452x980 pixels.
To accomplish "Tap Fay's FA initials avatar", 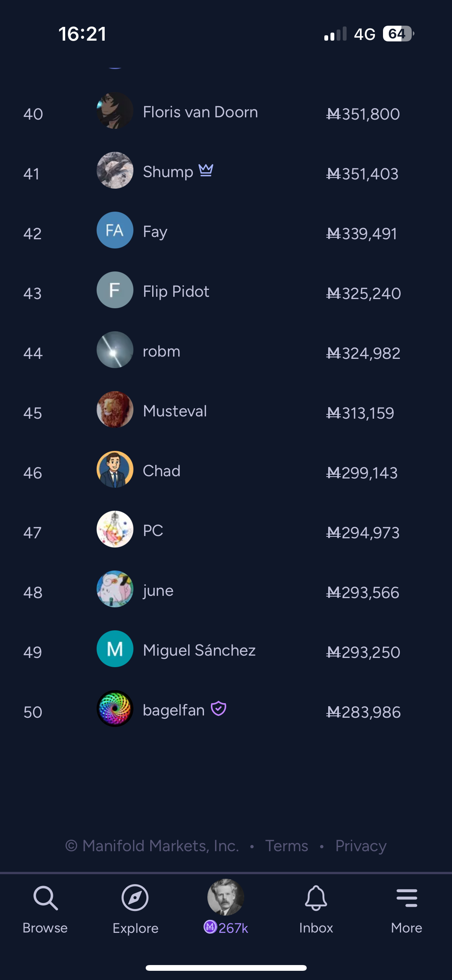I will (x=115, y=230).
